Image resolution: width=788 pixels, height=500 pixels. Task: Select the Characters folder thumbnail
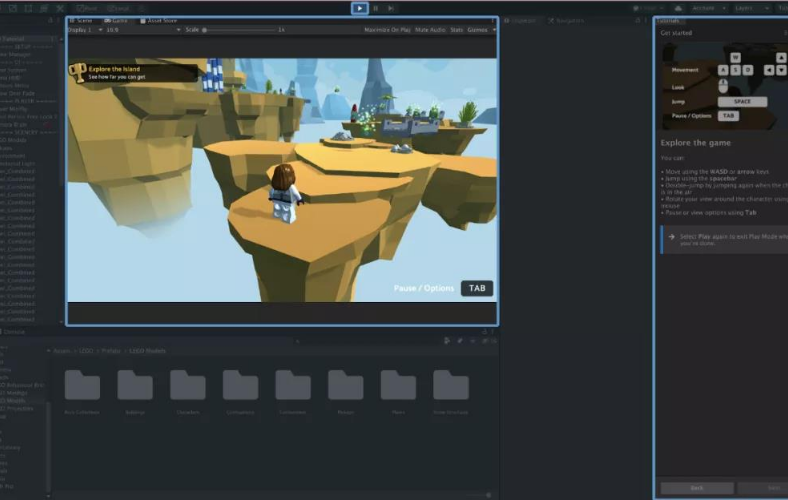187,386
